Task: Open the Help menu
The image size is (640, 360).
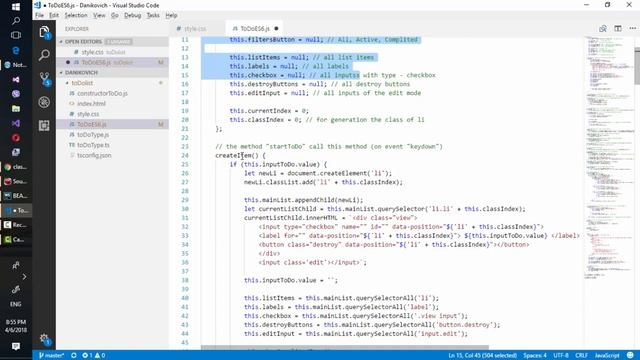Action: pyautogui.click(x=171, y=16)
